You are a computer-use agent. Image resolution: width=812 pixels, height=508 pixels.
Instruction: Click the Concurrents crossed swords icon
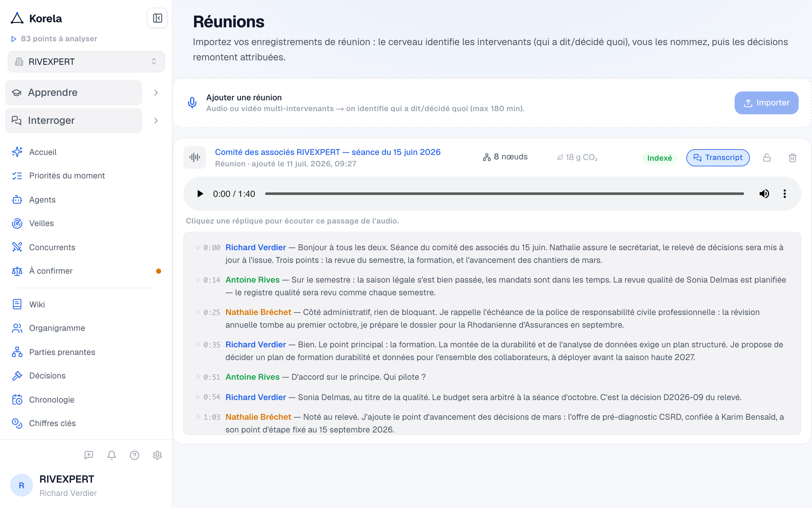(17, 247)
